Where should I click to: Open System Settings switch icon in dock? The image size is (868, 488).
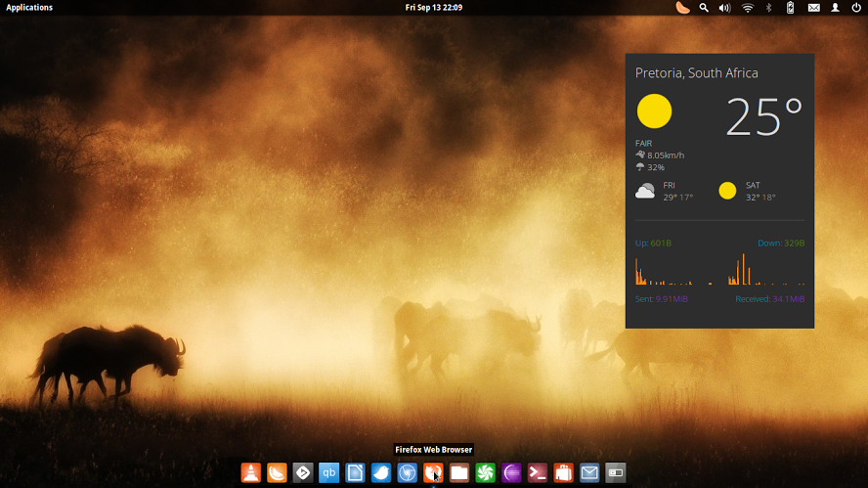(x=615, y=472)
